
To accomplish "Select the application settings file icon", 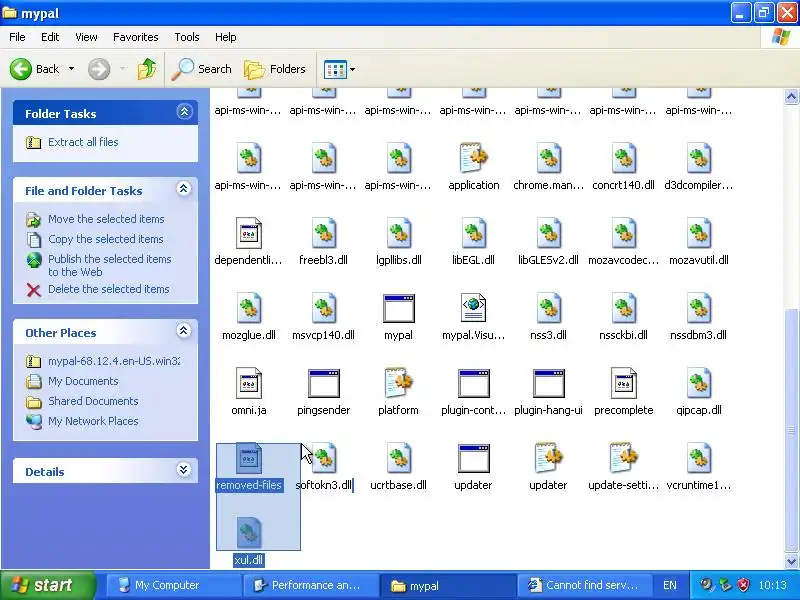I will [x=473, y=158].
